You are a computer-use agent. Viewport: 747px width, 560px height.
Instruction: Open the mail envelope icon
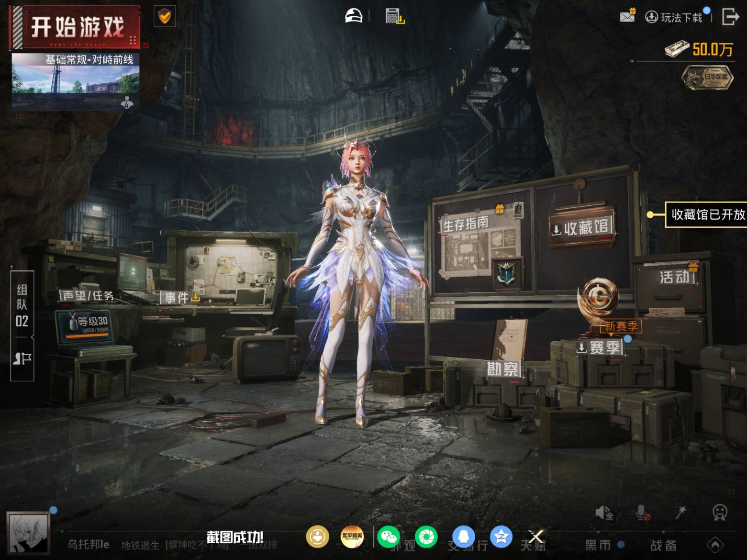[627, 16]
